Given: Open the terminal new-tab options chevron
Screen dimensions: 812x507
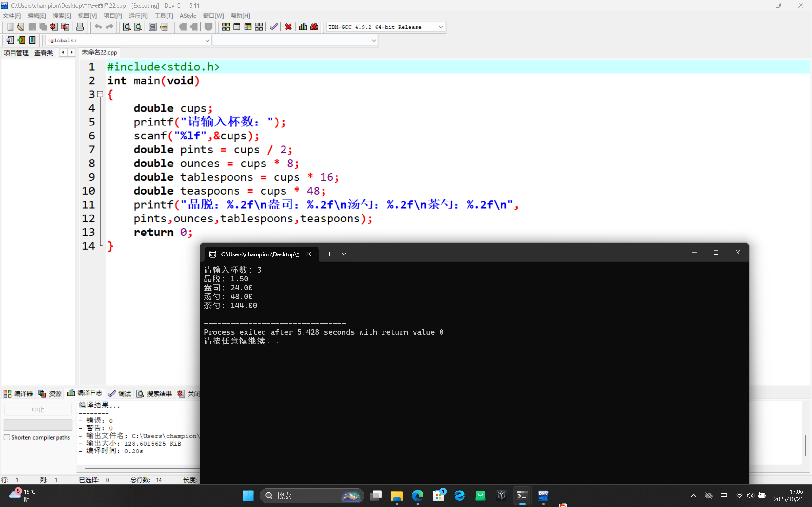Looking at the screenshot, I should point(344,254).
